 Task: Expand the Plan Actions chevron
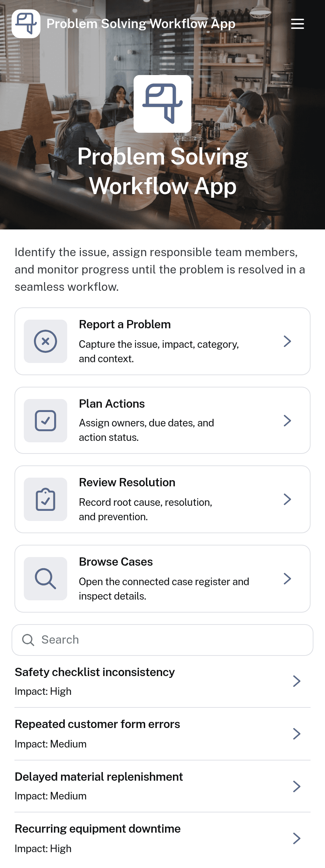287,421
